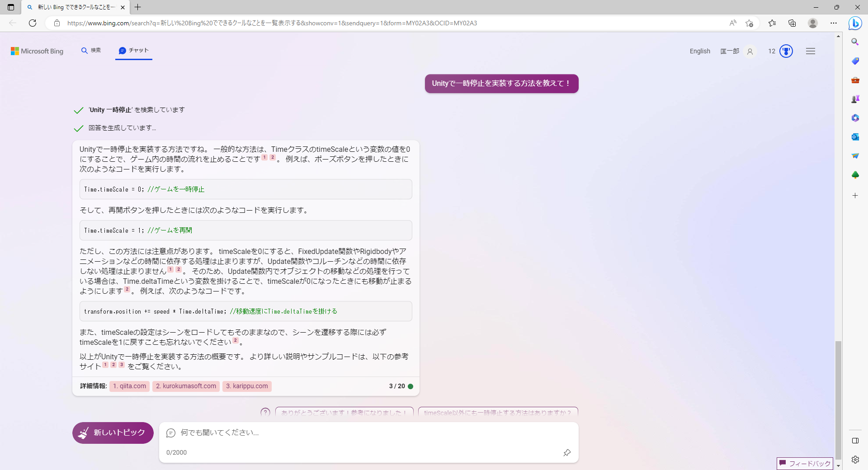Click the 3 / 20 turn counter
The image size is (868, 470).
point(397,386)
